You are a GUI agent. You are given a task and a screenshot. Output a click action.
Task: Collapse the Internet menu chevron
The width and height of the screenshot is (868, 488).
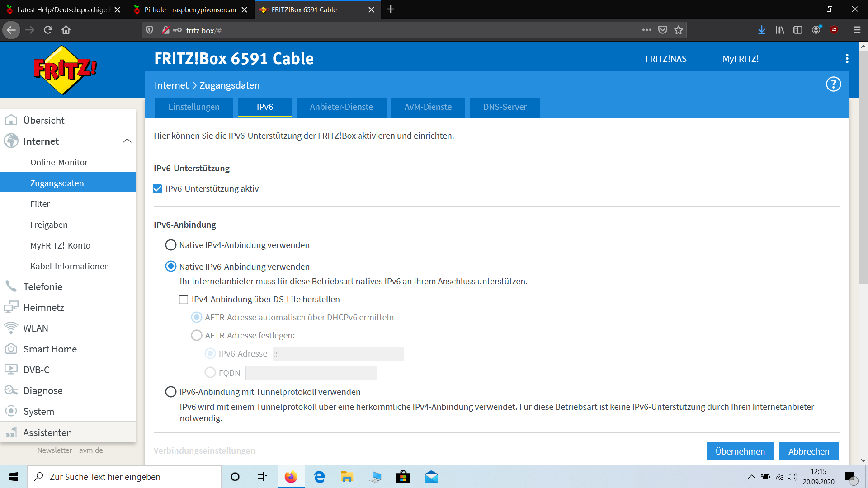pyautogui.click(x=127, y=141)
